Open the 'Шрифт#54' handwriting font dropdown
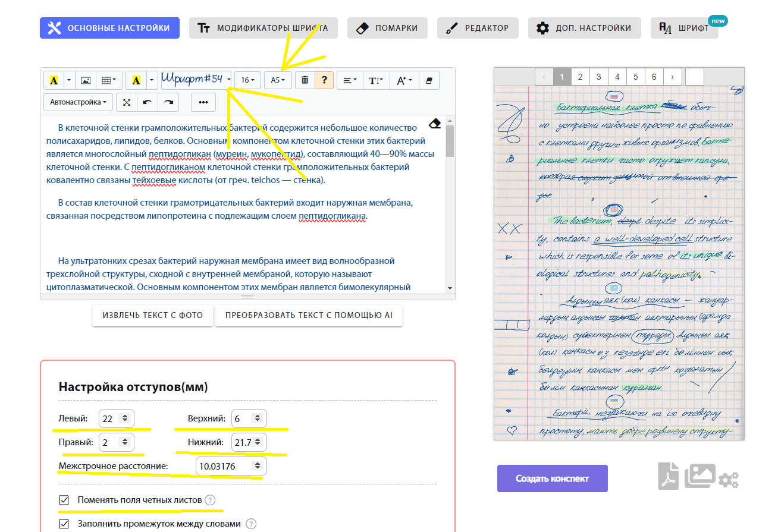The image size is (778, 532). [x=196, y=80]
